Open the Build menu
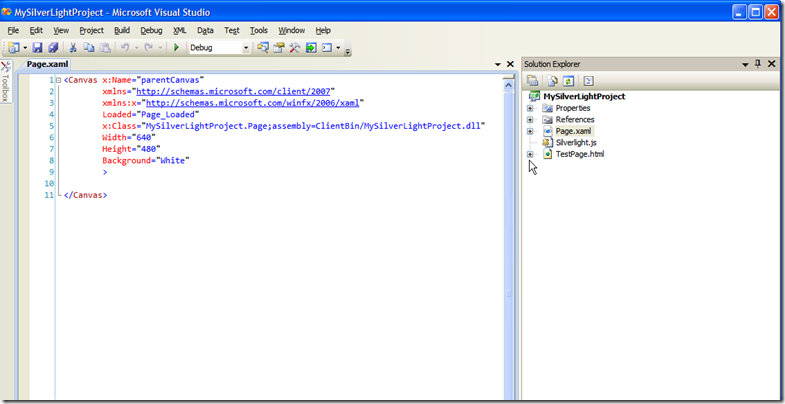 (x=122, y=31)
